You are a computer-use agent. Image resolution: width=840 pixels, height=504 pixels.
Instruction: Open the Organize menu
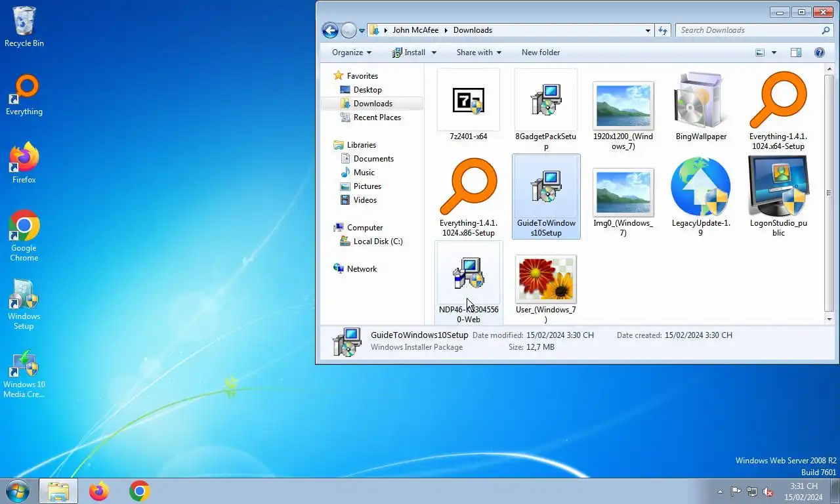(x=352, y=52)
